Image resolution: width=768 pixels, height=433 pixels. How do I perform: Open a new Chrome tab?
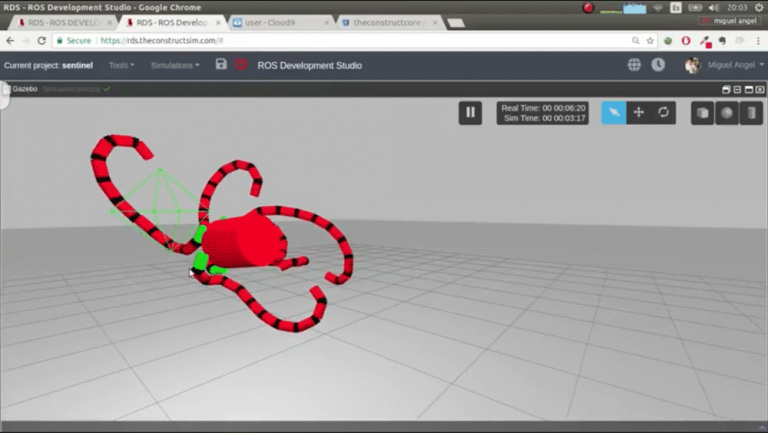point(456,23)
